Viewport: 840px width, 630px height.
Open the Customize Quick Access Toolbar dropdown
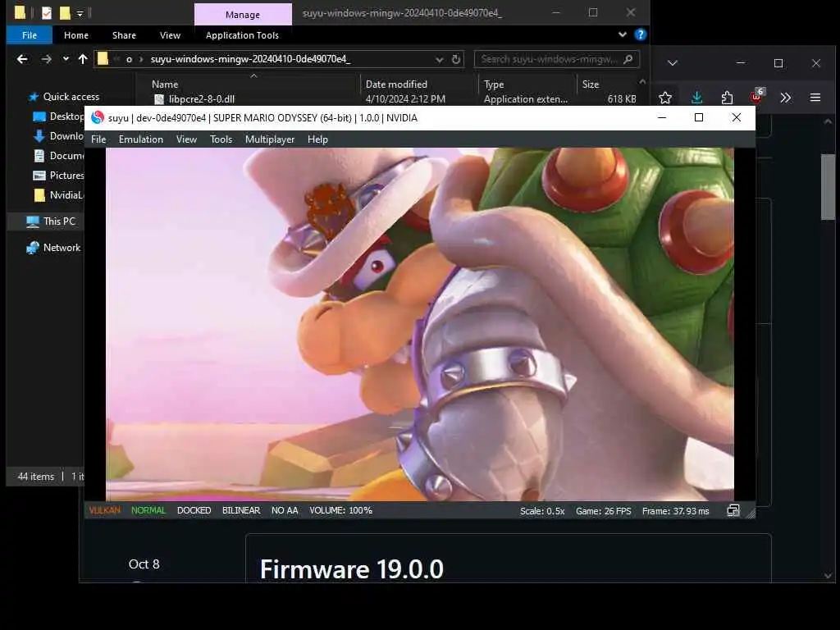[80, 13]
